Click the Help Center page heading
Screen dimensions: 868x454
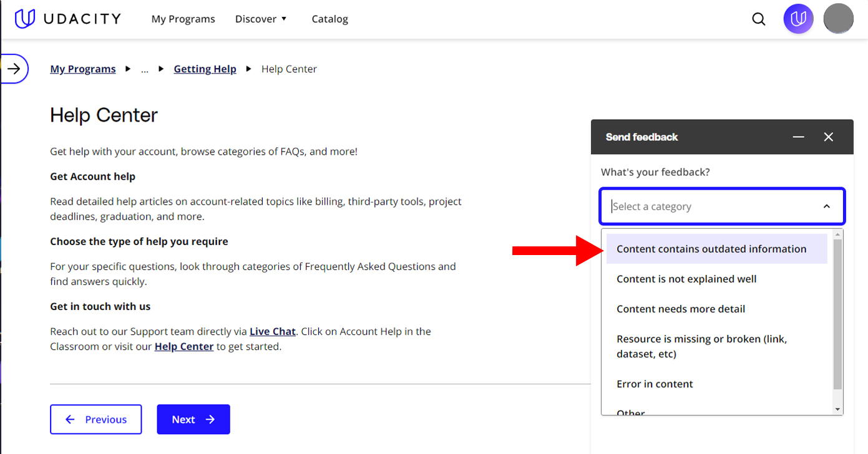[104, 115]
